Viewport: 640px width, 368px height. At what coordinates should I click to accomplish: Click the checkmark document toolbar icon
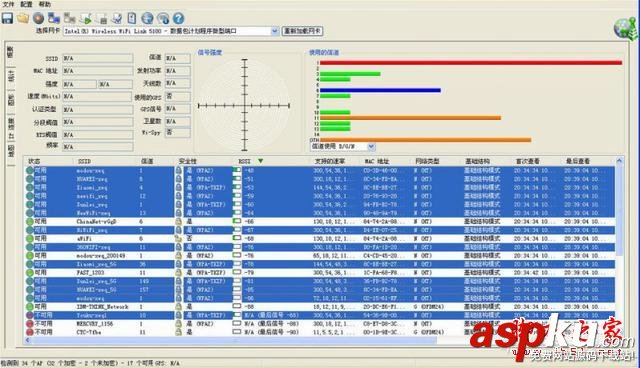(x=117, y=18)
